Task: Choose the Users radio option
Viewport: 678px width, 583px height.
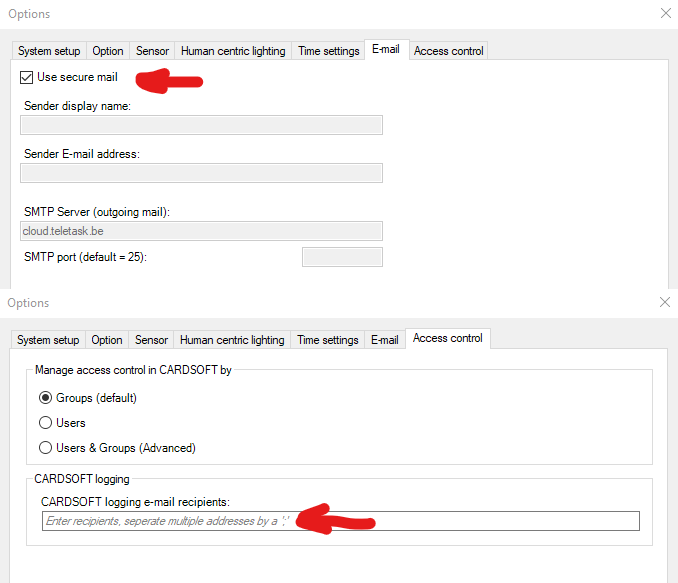Action: 46,423
